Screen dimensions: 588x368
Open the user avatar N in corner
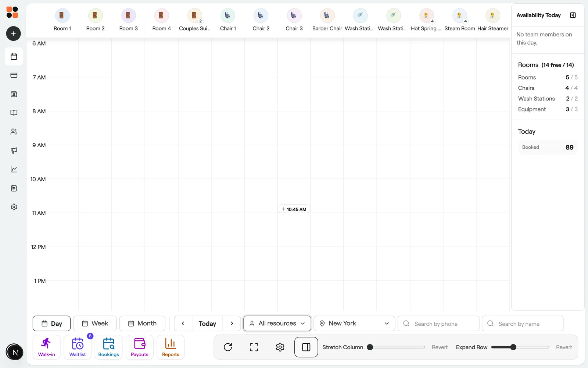15,352
